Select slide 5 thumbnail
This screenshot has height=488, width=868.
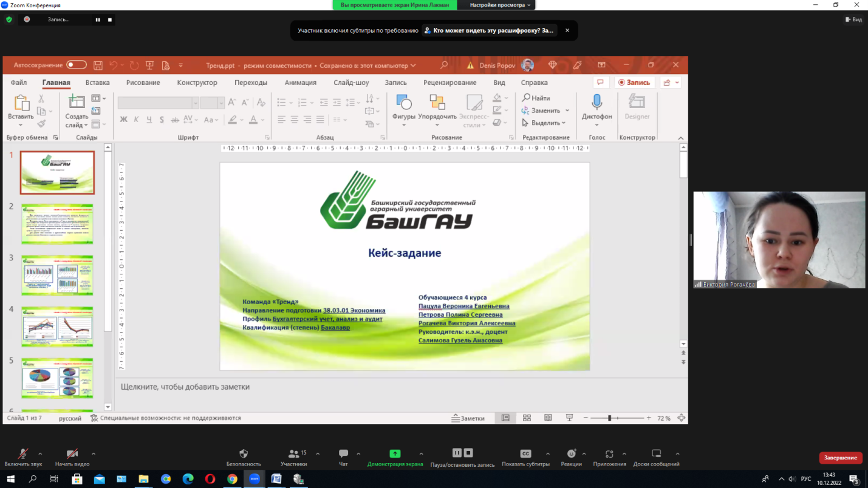57,378
